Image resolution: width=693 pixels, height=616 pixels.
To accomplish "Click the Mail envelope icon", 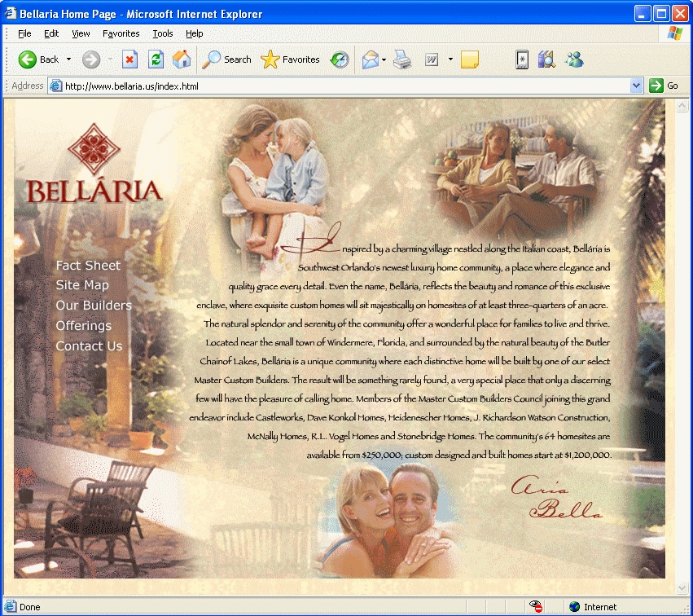I will click(370, 59).
